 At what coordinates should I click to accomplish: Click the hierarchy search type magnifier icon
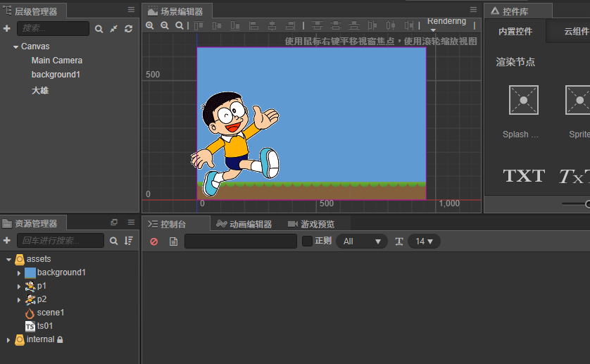[x=99, y=29]
